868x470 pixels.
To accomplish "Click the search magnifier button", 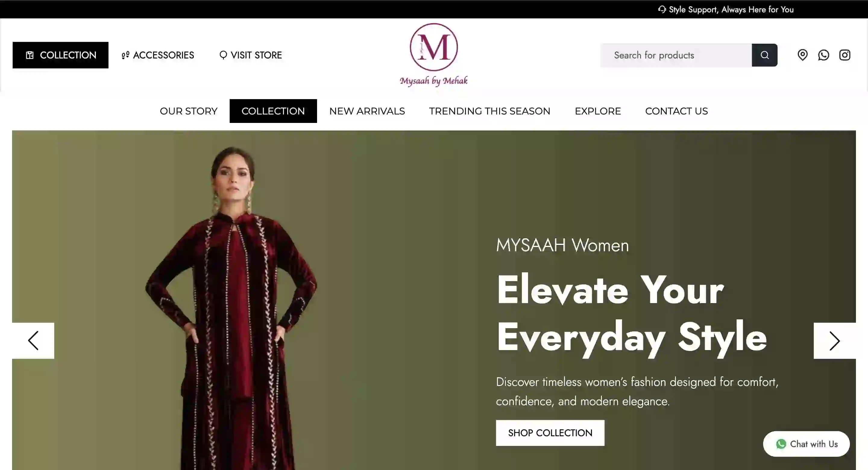I will pyautogui.click(x=764, y=55).
